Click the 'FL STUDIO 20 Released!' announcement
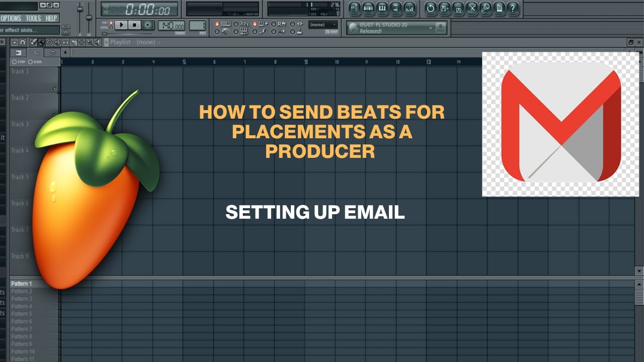The image size is (644, 362). pos(387,29)
